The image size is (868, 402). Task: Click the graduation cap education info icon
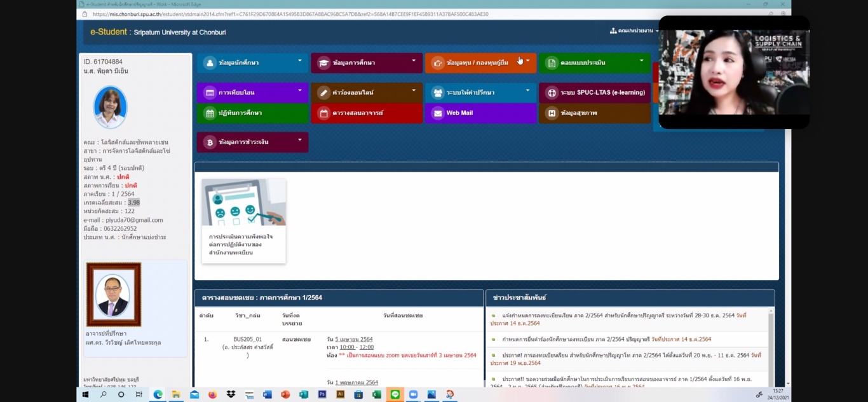click(323, 63)
